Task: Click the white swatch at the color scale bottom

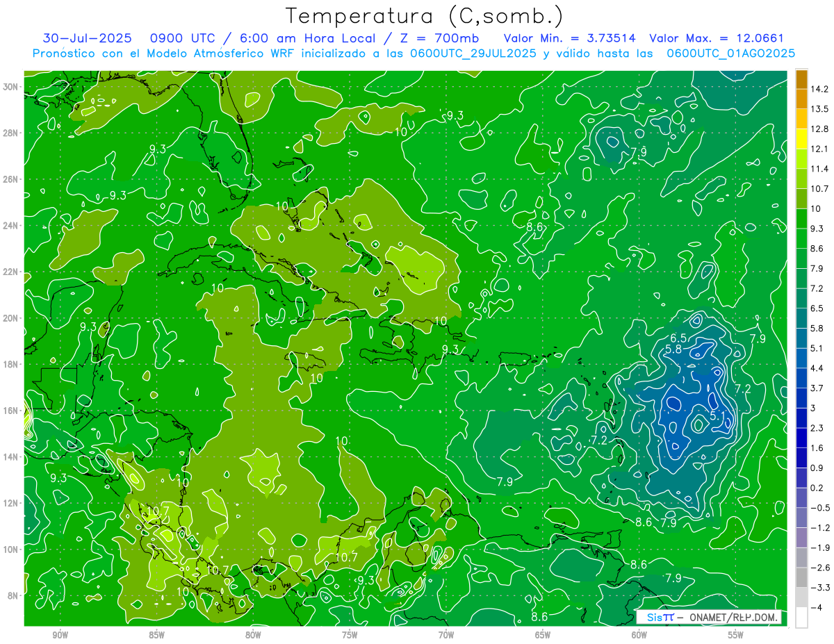Action: click(801, 618)
